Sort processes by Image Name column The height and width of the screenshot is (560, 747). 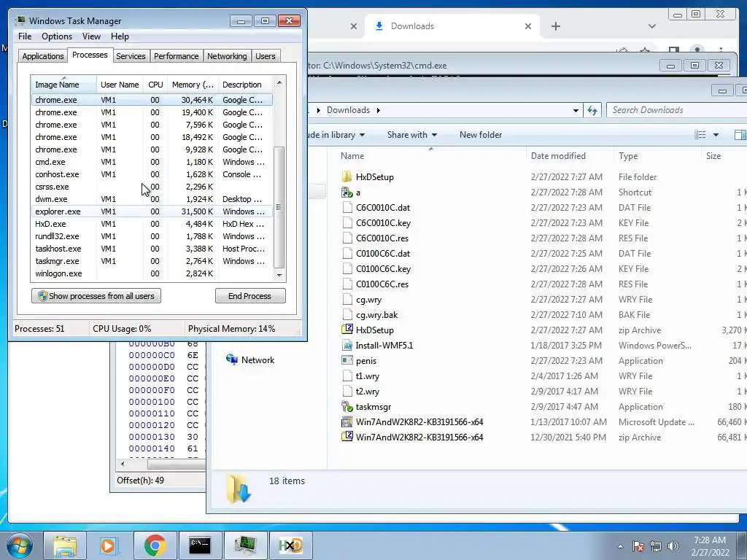coord(64,85)
